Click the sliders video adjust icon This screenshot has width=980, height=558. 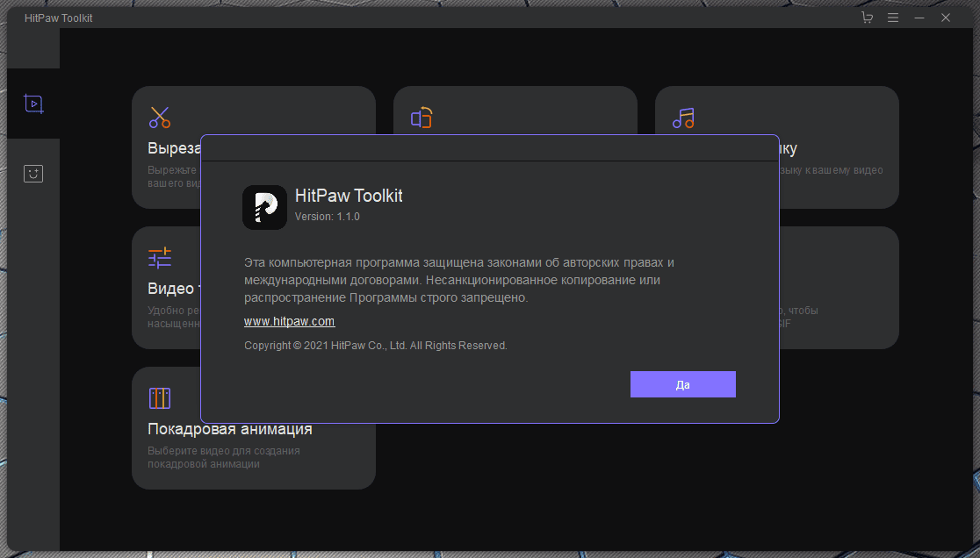pos(160,258)
